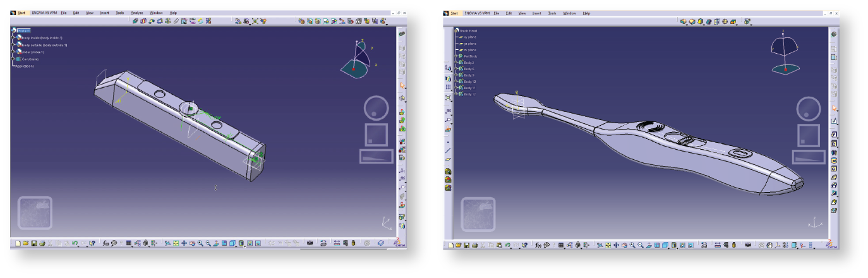Screen dimensions: 868x278
Task: Open Tools menu in right window
Action: coord(552,13)
